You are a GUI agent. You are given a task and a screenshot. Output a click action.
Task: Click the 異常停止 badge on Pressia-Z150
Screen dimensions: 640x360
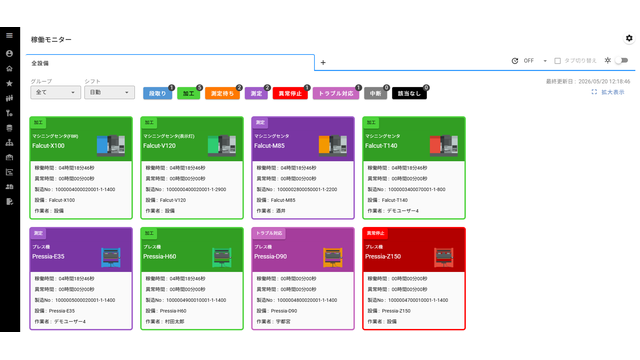pos(376,233)
